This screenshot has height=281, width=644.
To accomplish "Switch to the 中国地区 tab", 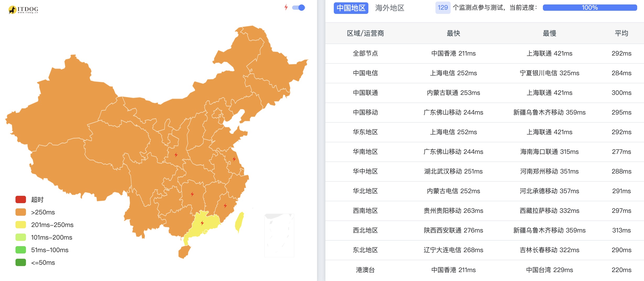I will 351,8.
